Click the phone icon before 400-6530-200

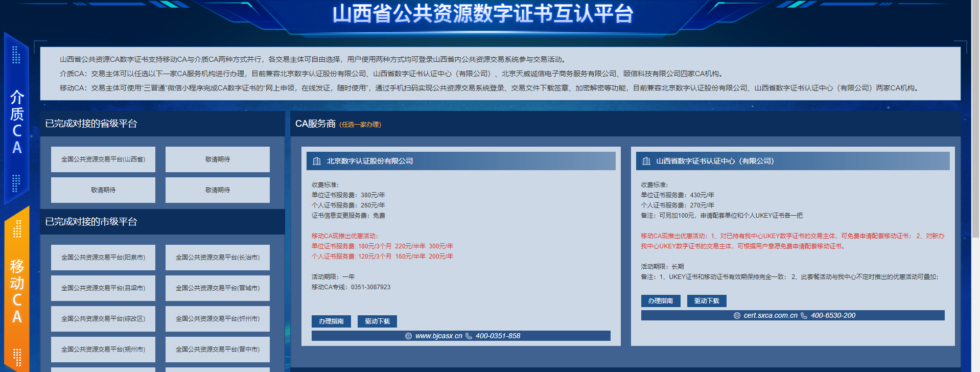click(804, 315)
